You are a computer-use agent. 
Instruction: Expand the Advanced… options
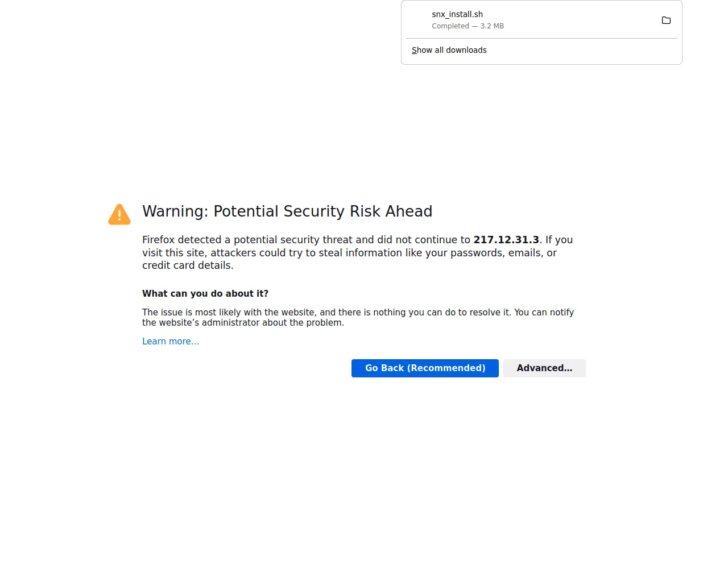544,368
